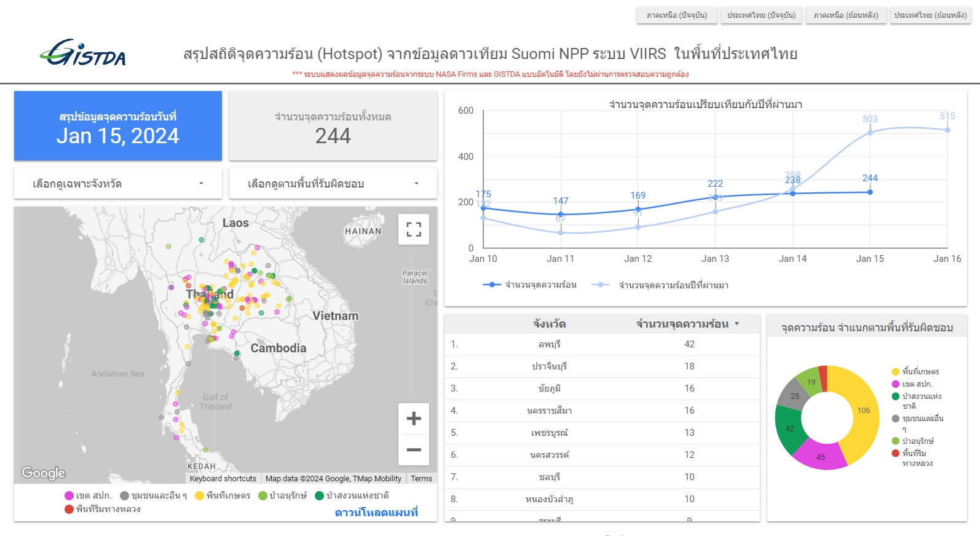Click the map fullscreen toggle icon
Image resolution: width=980 pixels, height=536 pixels.
(x=414, y=229)
